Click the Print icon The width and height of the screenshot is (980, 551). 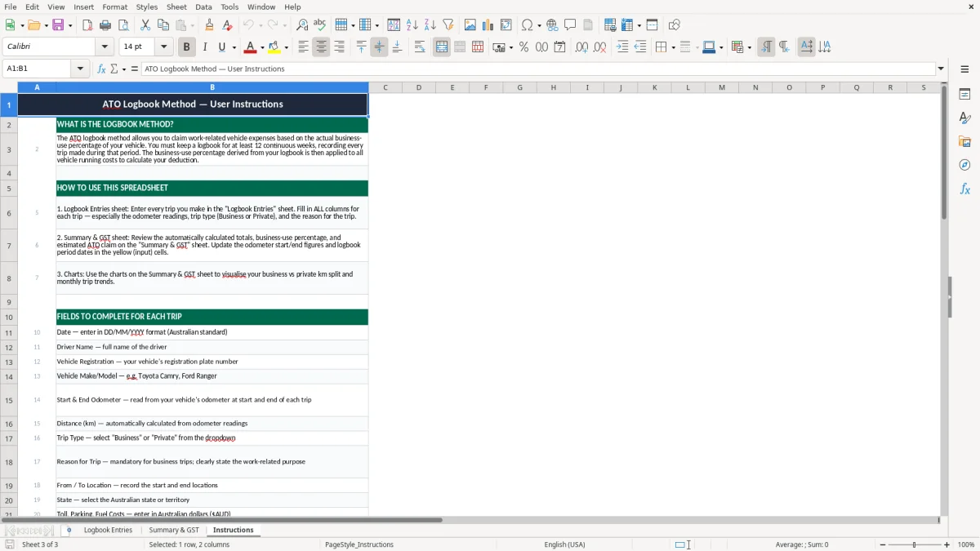pyautogui.click(x=105, y=25)
